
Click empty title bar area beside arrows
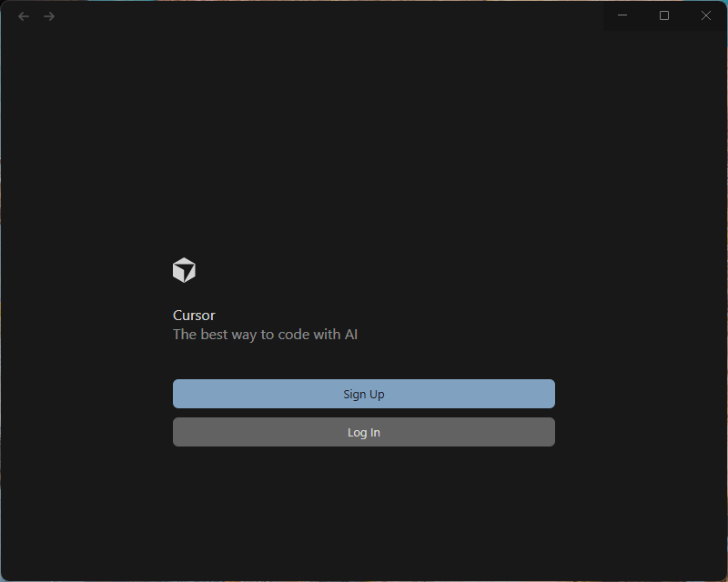(318, 16)
